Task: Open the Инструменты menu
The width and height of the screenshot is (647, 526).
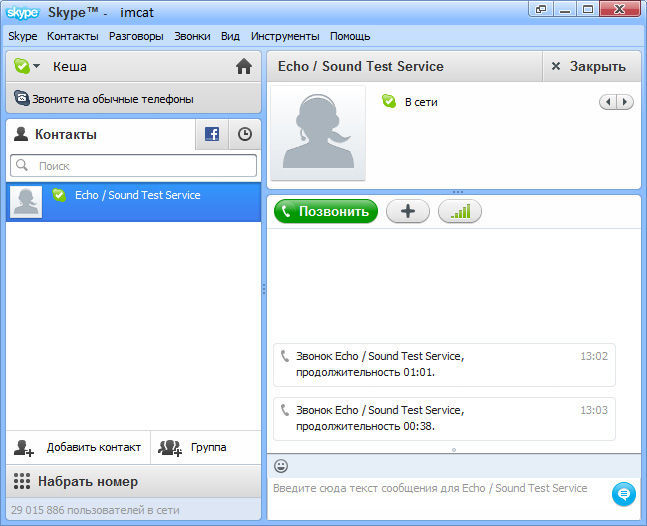Action: tap(285, 36)
